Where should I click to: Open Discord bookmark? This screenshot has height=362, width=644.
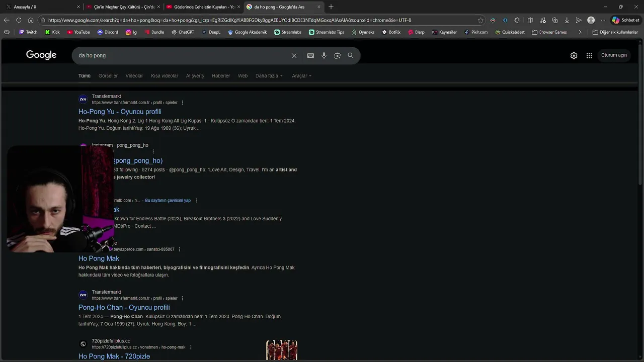coord(108,32)
